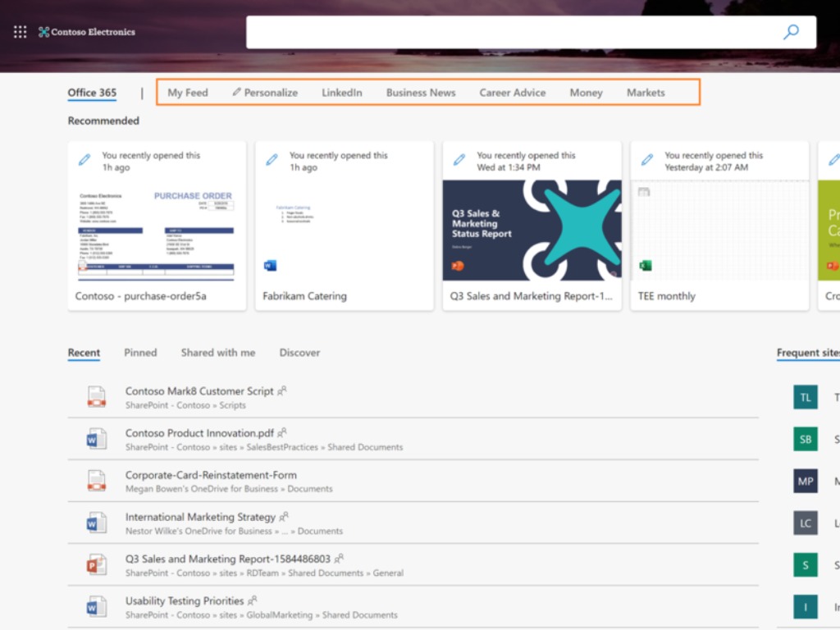Click the Contoso Electronics logo
The image size is (840, 630).
87,32
